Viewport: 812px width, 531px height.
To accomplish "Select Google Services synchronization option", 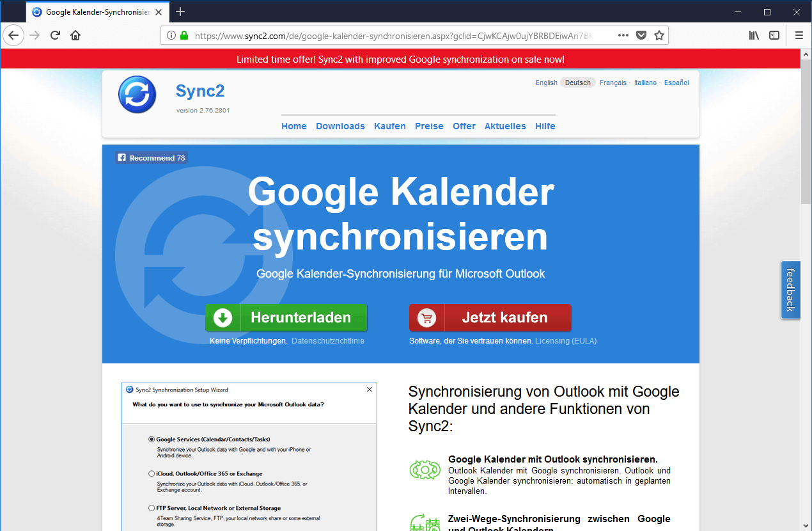I will coord(151,439).
